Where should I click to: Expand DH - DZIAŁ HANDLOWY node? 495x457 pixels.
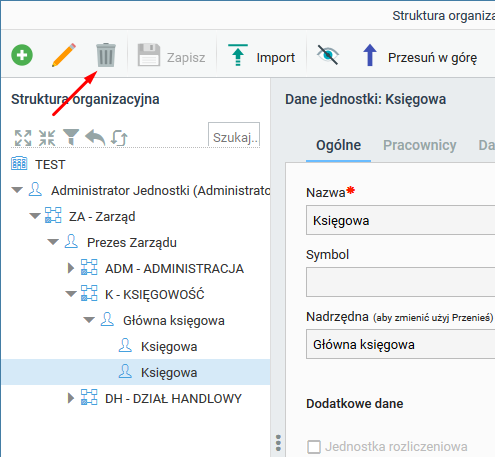pyautogui.click(x=71, y=398)
